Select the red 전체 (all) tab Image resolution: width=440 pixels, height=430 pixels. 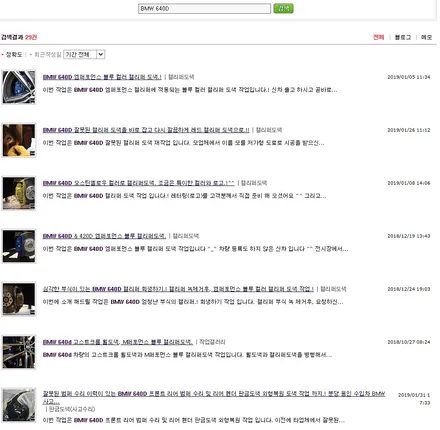tap(378, 37)
